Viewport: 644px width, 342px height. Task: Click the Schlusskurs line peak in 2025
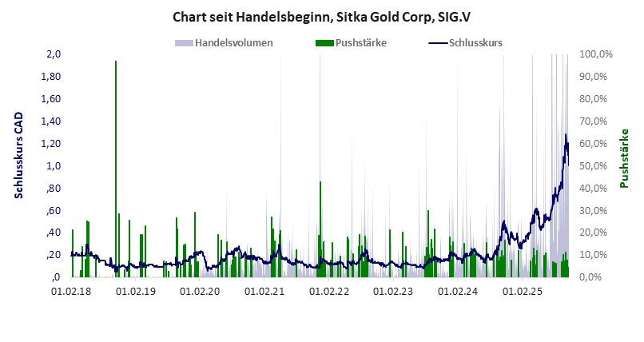coord(566,136)
